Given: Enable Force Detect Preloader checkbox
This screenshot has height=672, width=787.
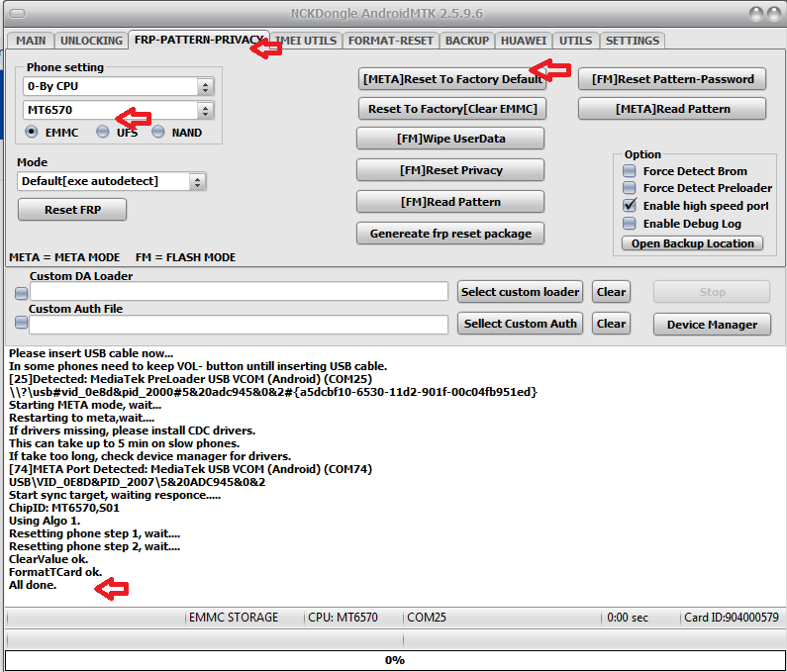Looking at the screenshot, I should (629, 188).
